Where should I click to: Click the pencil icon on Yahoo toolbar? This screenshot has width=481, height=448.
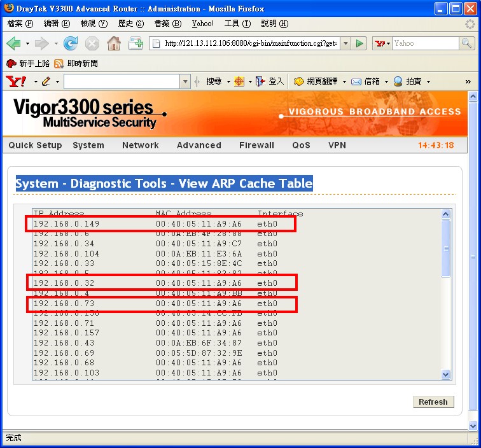point(45,81)
